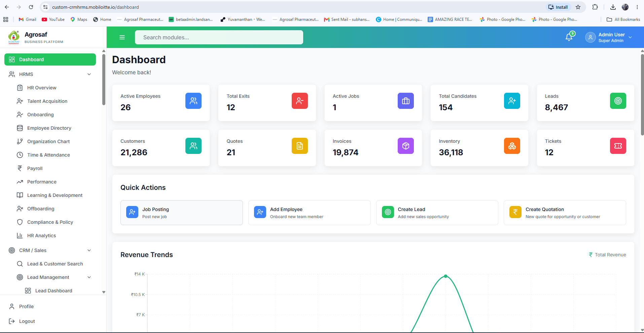Open the Dashboard menu item
This screenshot has height=333, width=644.
(x=50, y=59)
